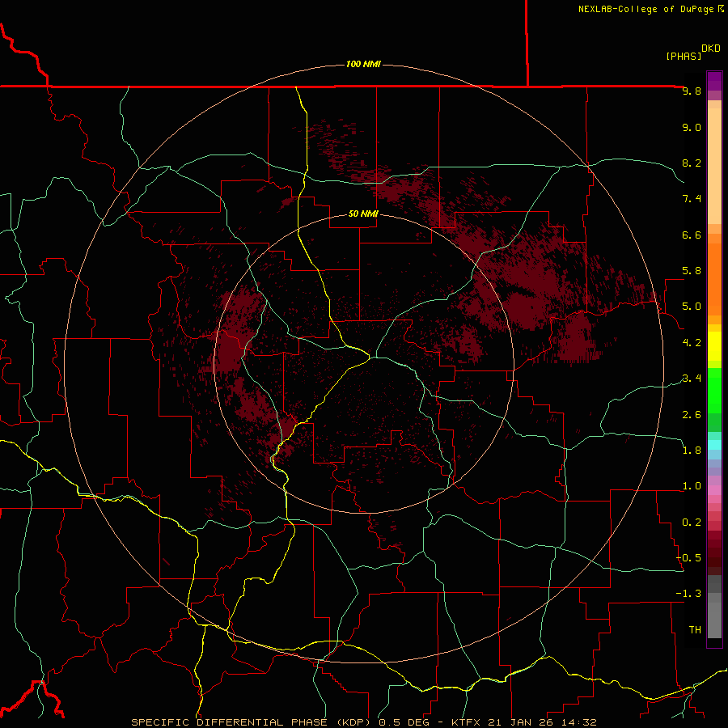This screenshot has width=728, height=728.
Task: Click the gray legend swatch near TH
Action: coord(714,620)
